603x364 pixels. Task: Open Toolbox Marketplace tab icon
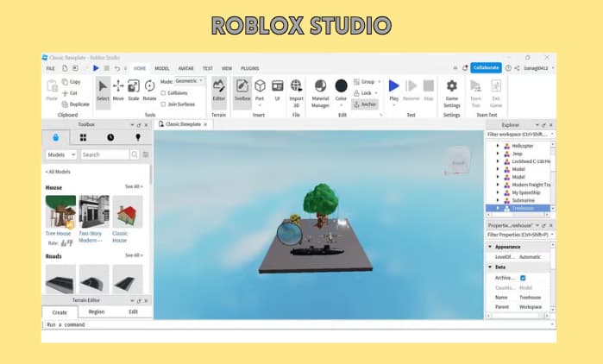tap(56, 138)
